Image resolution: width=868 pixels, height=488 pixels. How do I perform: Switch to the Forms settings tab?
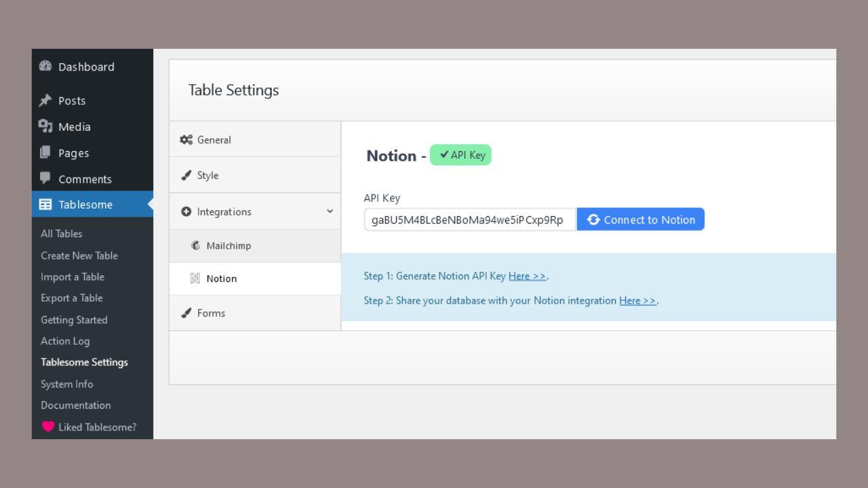click(x=211, y=313)
